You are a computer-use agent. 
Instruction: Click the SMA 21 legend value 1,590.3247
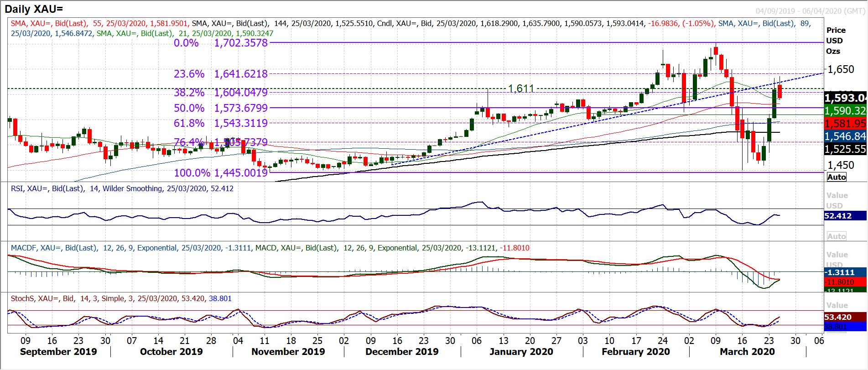(255, 33)
